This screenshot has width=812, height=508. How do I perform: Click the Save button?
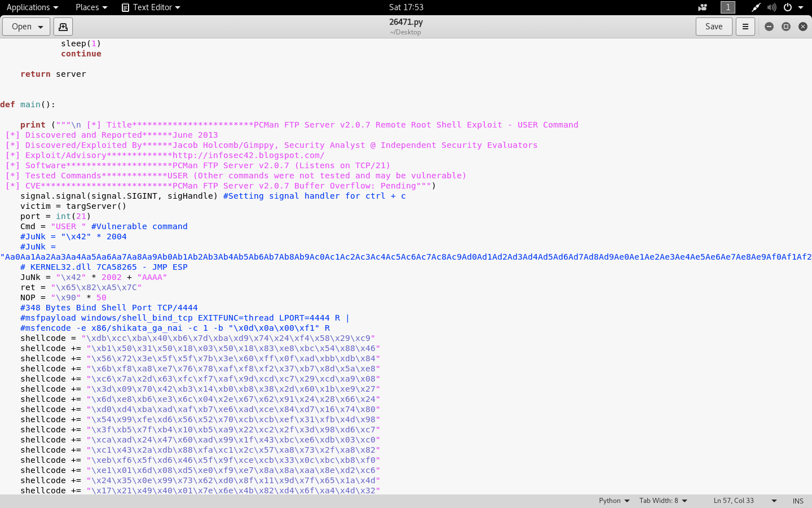[714, 27]
